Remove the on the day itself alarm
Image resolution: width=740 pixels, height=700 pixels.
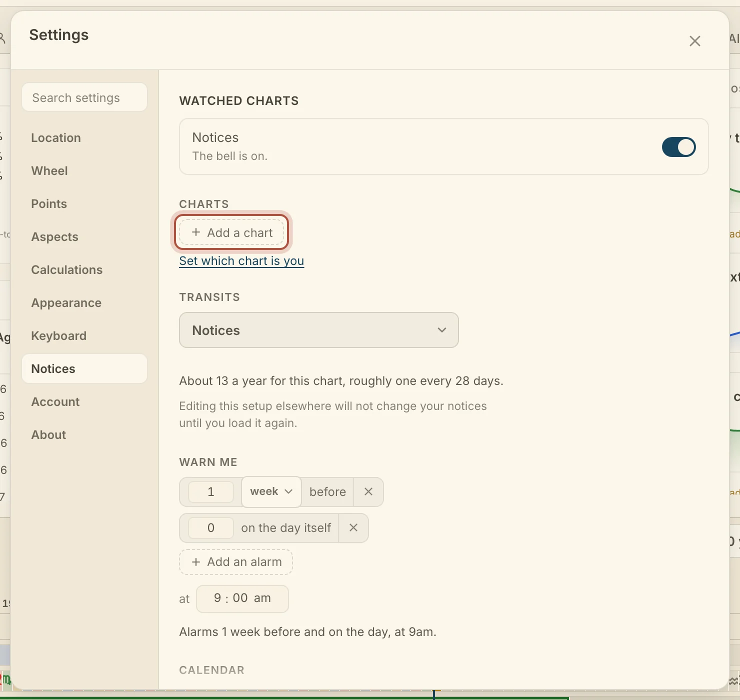pos(353,528)
